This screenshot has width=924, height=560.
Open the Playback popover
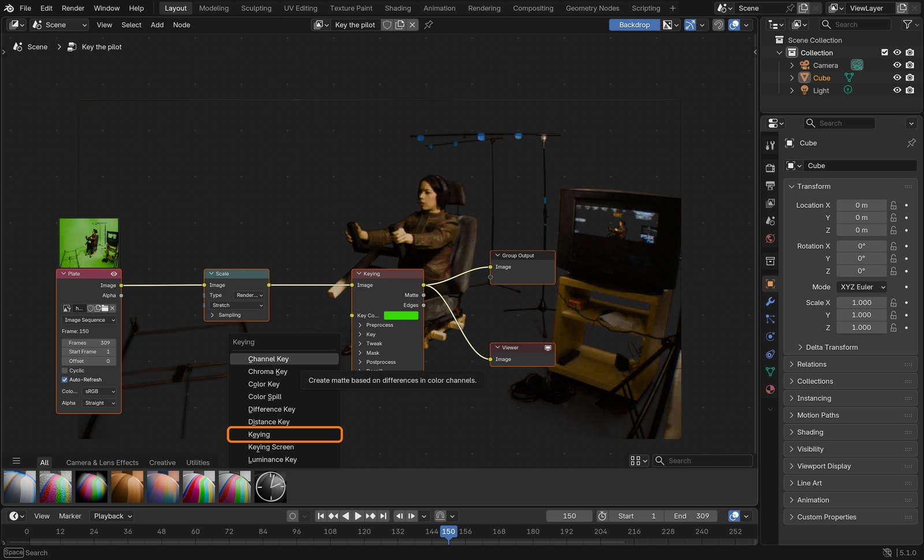click(x=113, y=516)
